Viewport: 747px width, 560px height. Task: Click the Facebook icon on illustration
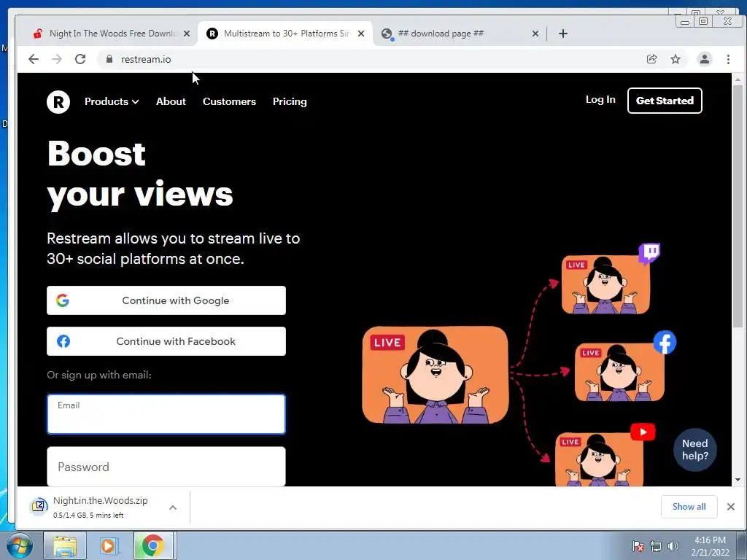tap(665, 343)
